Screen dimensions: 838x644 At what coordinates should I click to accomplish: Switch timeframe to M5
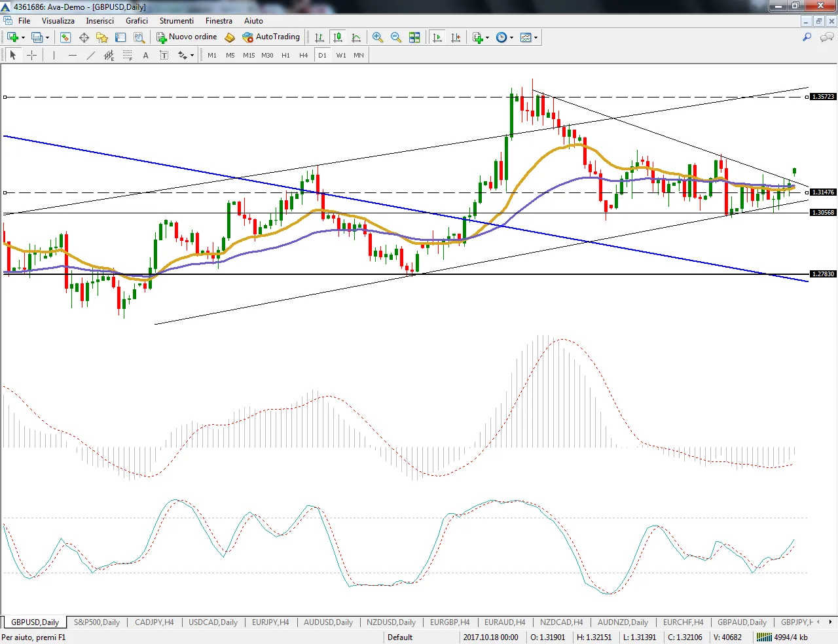[230, 56]
